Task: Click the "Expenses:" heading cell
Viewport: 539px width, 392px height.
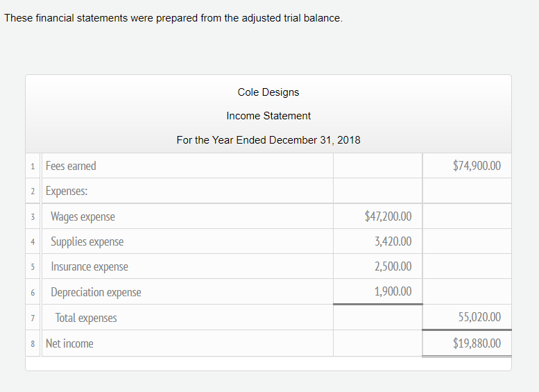Action: (67, 191)
